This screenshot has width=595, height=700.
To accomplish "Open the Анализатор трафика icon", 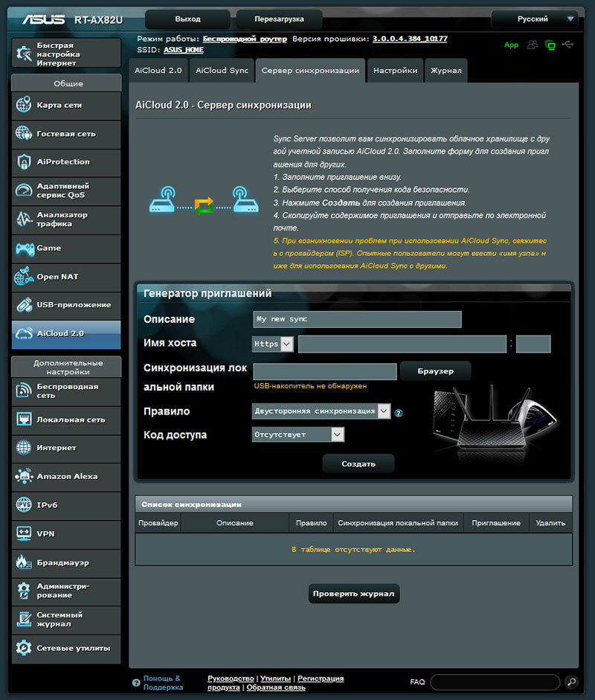I will pos(24,219).
